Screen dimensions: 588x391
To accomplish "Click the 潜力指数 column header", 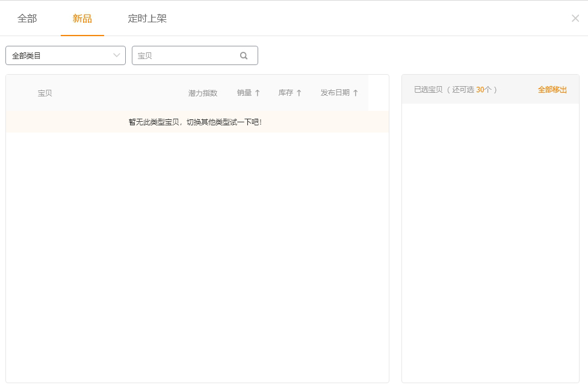I will (203, 93).
